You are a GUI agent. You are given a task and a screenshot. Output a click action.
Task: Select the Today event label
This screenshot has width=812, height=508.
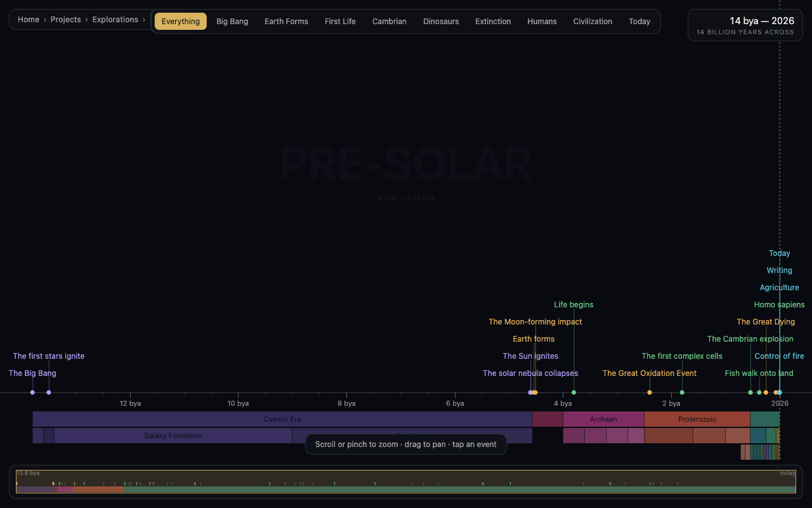coord(780,253)
